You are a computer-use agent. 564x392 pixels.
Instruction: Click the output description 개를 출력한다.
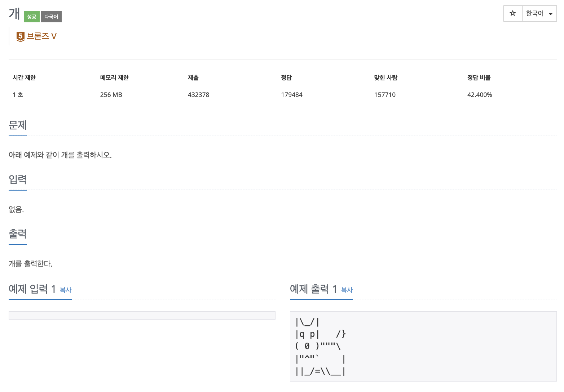tap(31, 264)
